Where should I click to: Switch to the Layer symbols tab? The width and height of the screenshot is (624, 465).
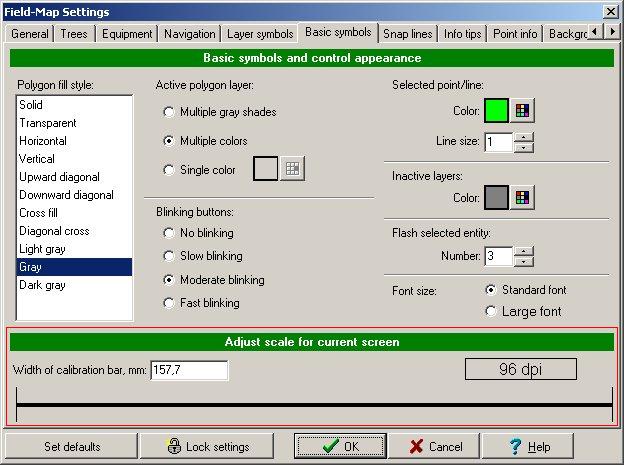coord(259,34)
